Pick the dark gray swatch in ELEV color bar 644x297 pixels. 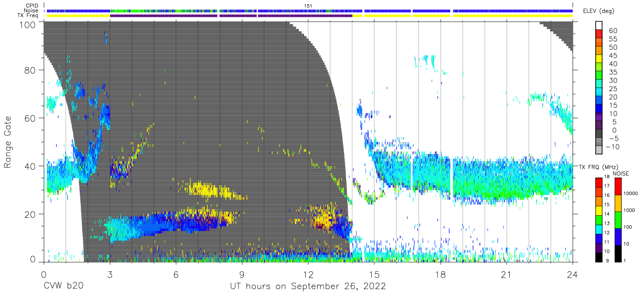599,134
